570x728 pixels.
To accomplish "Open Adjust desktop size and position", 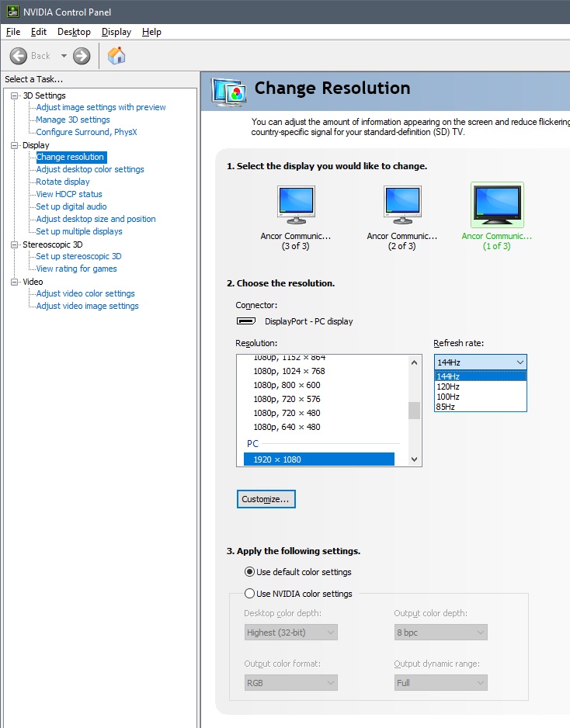I will point(96,219).
